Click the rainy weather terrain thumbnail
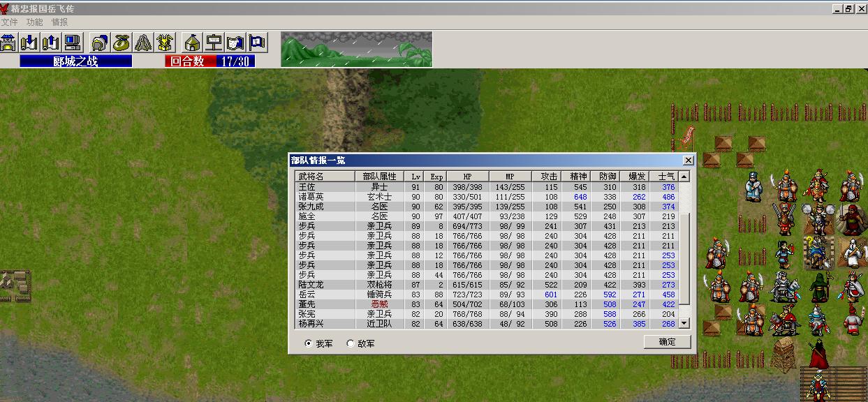 [356, 49]
